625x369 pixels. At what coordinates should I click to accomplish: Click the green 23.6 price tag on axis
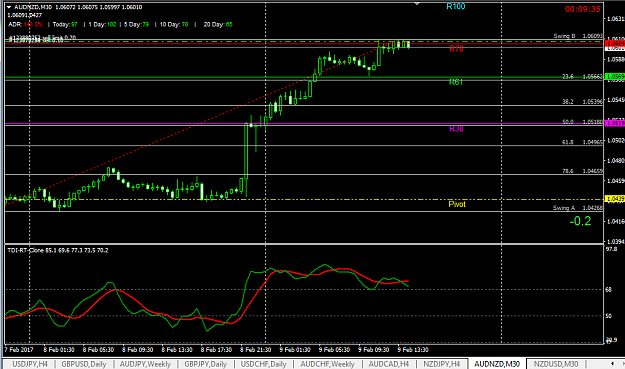(615, 77)
